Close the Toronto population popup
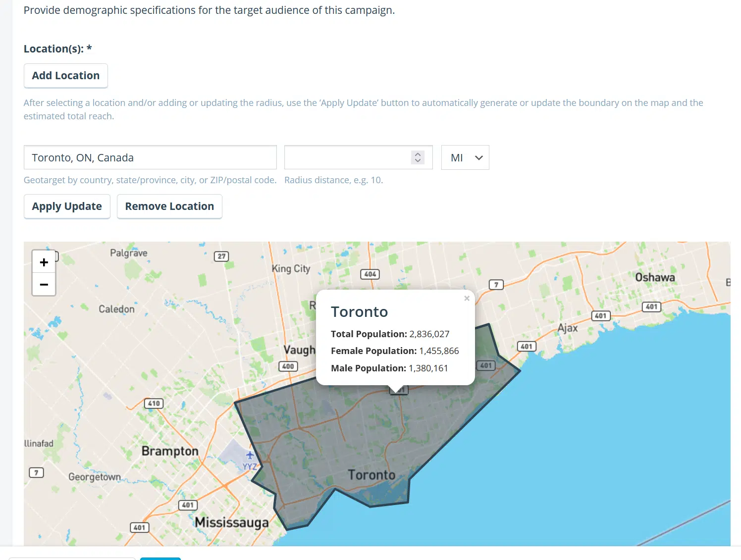The width and height of the screenshot is (741, 560). click(x=467, y=298)
